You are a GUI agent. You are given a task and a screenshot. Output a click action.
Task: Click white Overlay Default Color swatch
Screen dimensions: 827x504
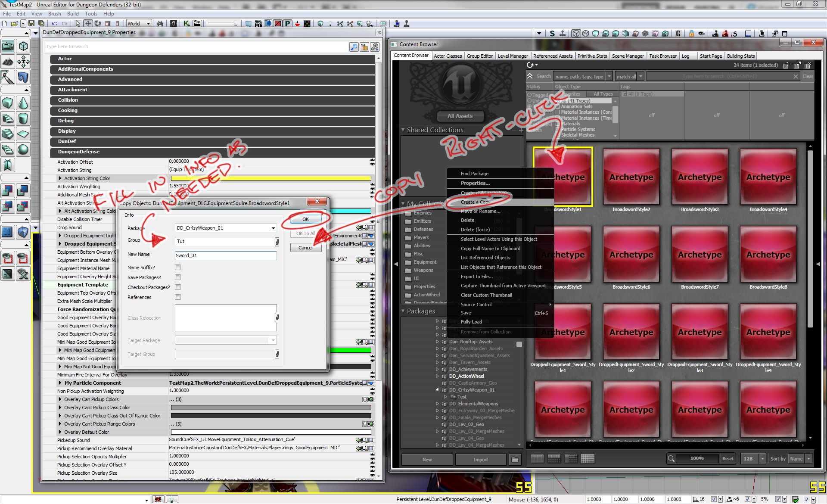point(270,432)
